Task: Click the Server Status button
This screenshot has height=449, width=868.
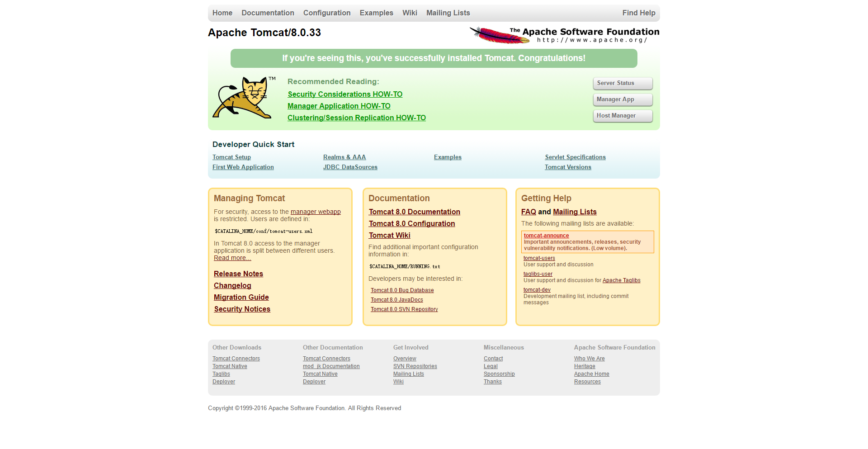Action: (x=623, y=83)
